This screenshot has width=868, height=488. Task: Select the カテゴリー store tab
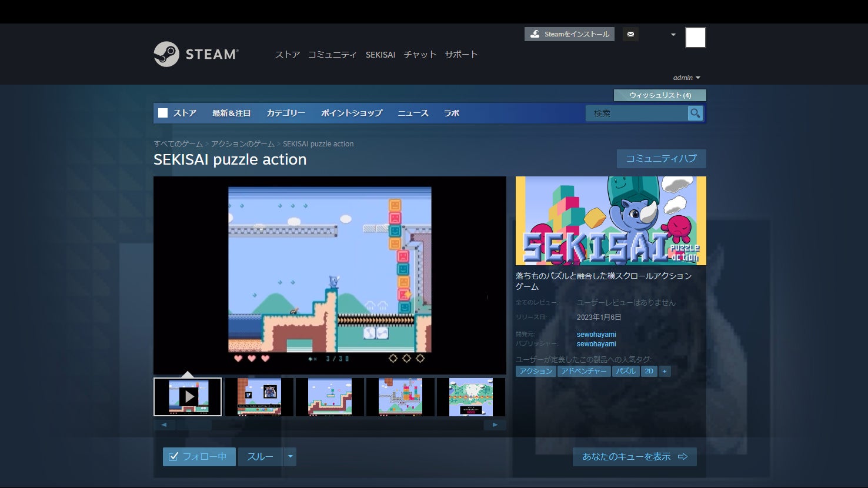pos(286,113)
